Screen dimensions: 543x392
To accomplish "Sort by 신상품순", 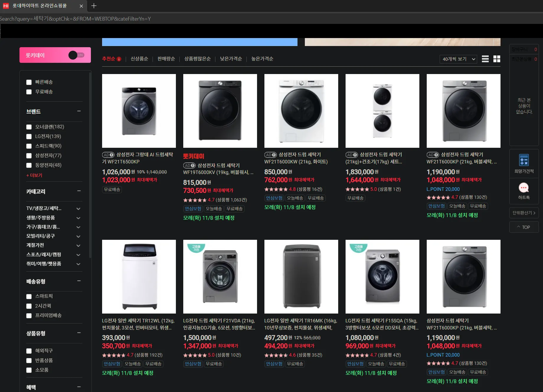I will coord(140,59).
